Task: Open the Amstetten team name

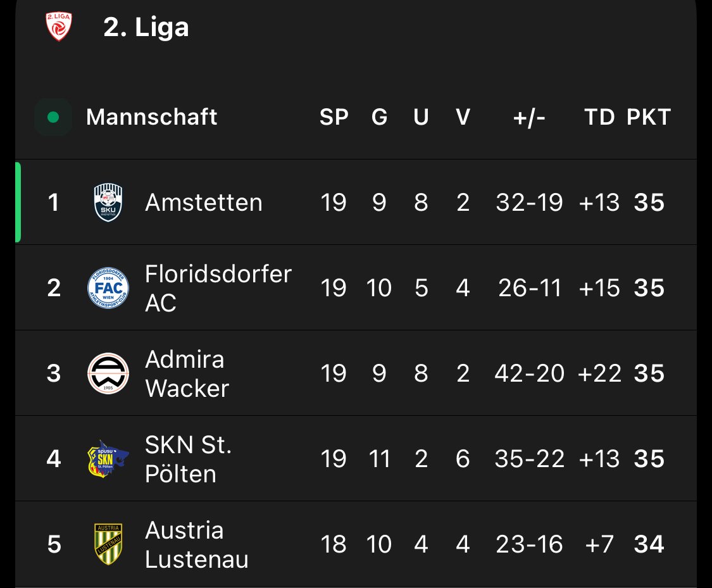Action: tap(203, 203)
